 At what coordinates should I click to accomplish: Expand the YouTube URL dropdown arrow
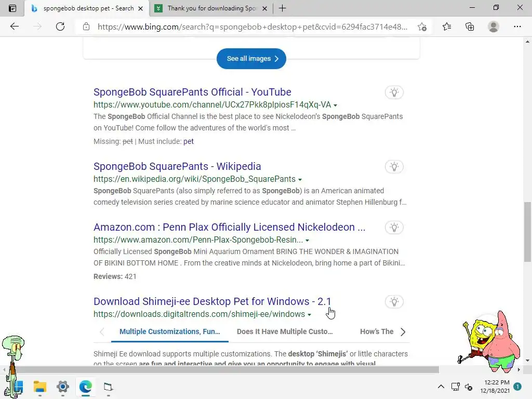335,105
